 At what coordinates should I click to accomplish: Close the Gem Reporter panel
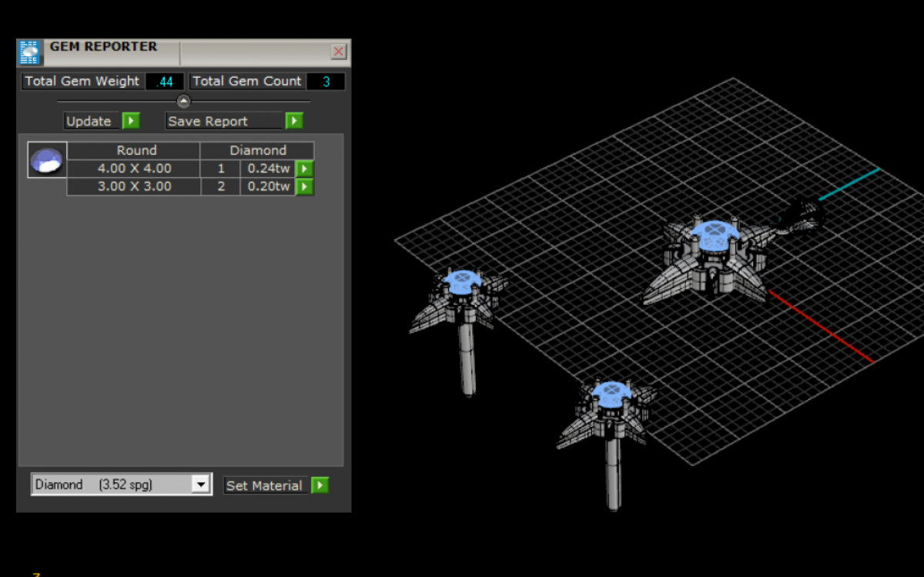pyautogui.click(x=338, y=52)
